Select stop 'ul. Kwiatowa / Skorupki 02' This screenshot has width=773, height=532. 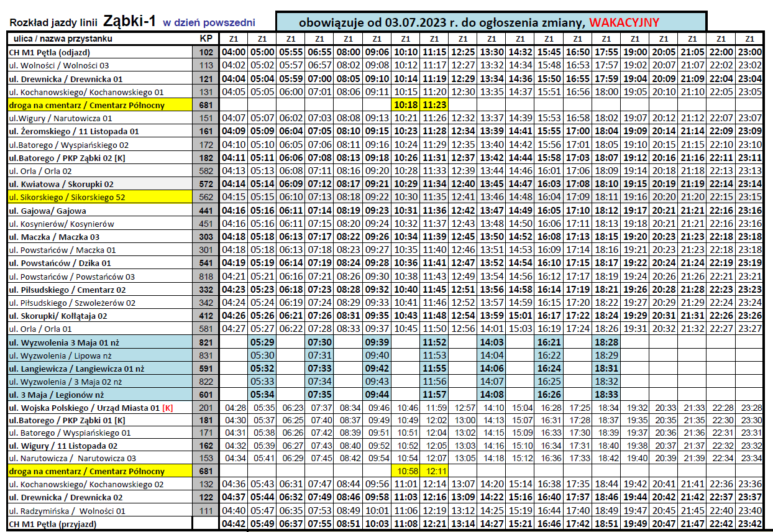tap(61, 184)
